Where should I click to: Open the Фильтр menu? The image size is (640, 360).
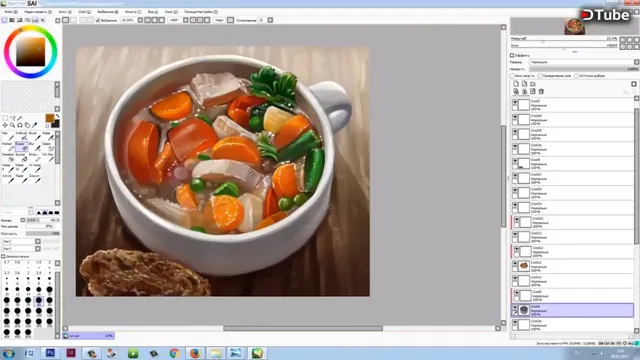[x=133, y=12]
